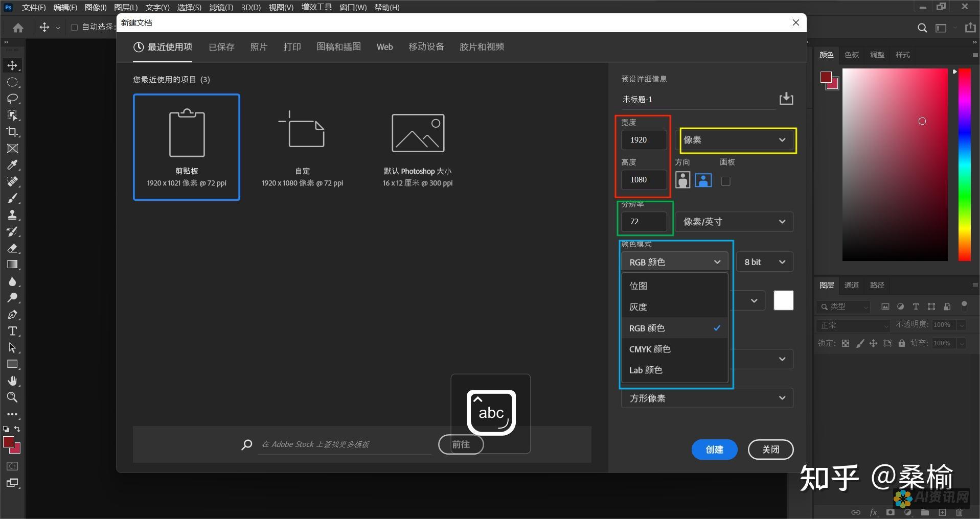Select the Lasso tool

point(12,99)
